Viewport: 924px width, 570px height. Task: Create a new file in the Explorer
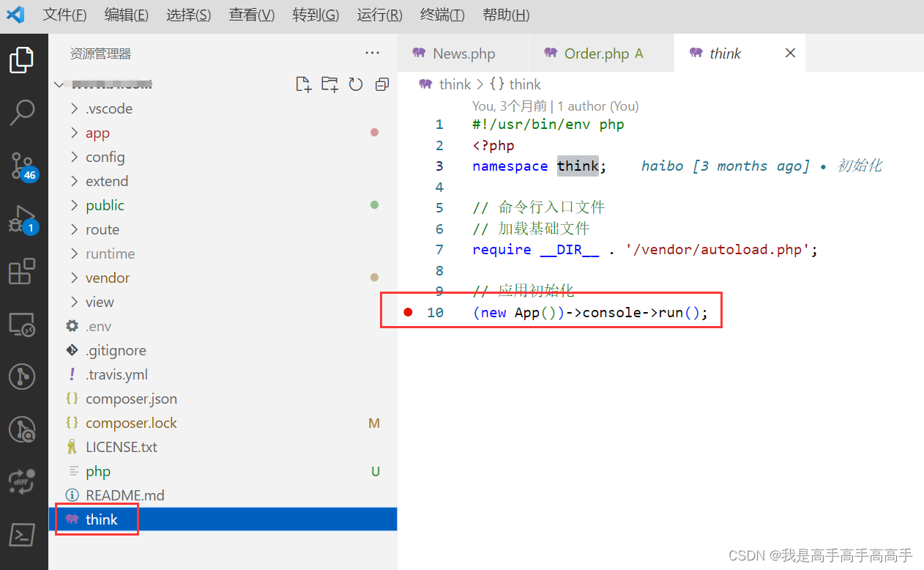(x=303, y=84)
